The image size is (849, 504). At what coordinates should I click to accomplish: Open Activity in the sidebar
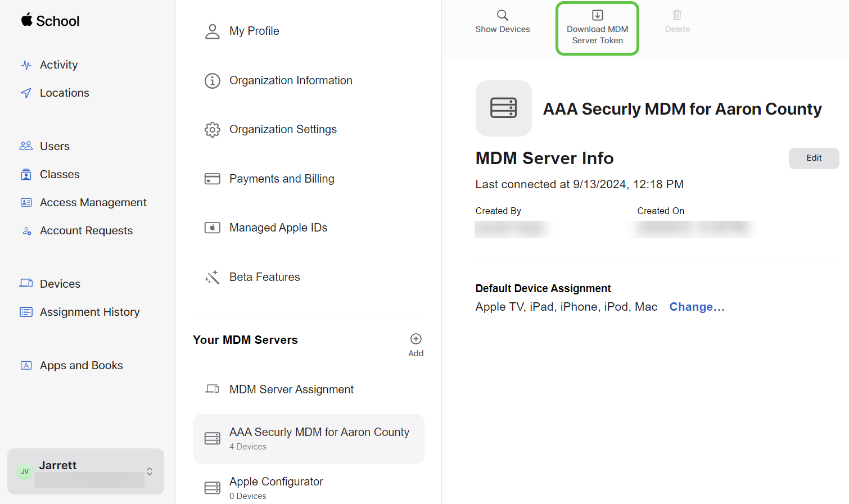coord(59,65)
